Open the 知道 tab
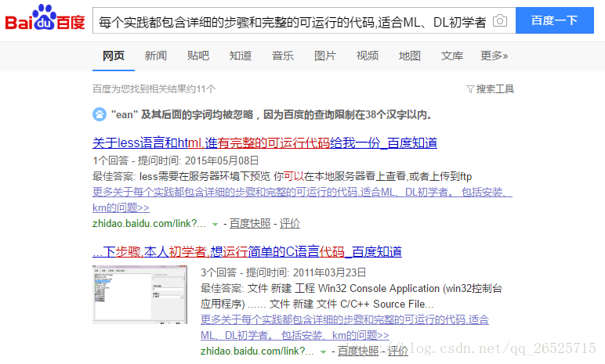The height and width of the screenshot is (364, 605). coord(241,56)
